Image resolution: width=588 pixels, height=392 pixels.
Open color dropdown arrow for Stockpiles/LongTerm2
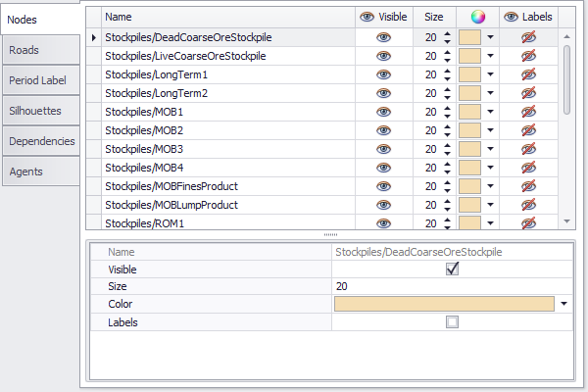[490, 93]
